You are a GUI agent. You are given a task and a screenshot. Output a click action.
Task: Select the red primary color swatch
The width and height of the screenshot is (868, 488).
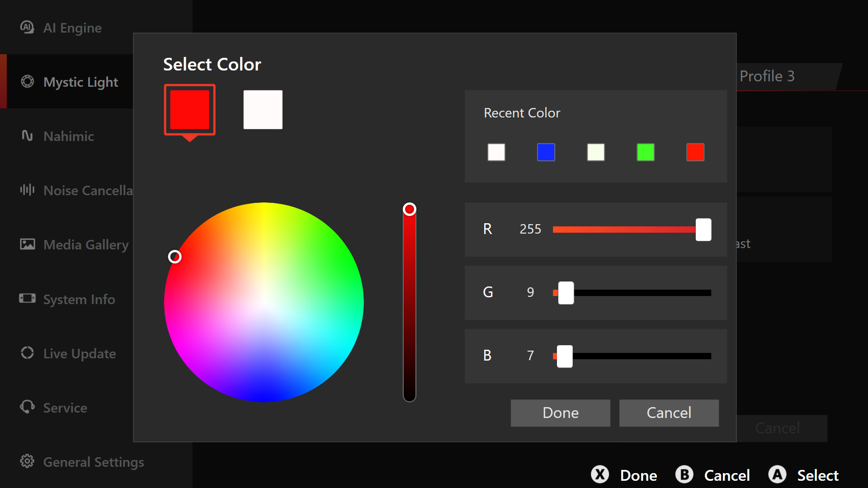pos(190,110)
